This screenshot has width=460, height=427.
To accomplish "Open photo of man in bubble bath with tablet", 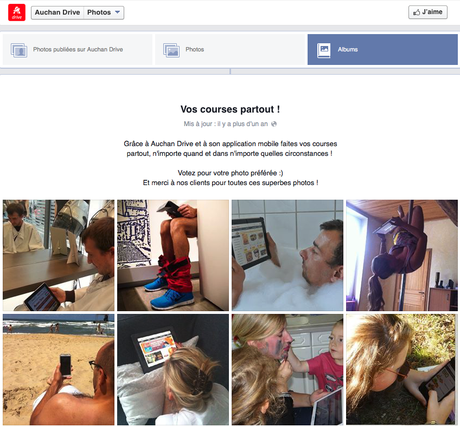I will pos(287,255).
